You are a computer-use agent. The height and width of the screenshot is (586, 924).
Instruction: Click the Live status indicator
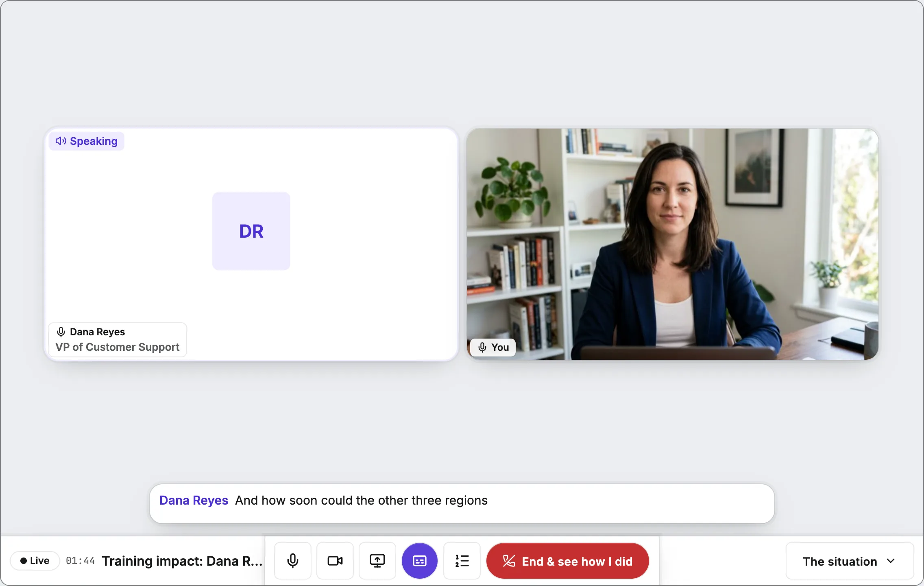pos(35,561)
